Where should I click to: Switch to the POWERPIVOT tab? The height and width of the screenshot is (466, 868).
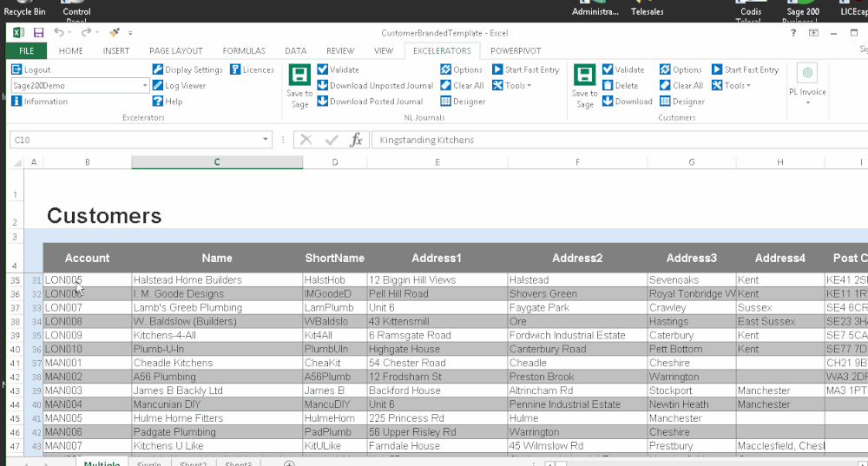tap(516, 51)
